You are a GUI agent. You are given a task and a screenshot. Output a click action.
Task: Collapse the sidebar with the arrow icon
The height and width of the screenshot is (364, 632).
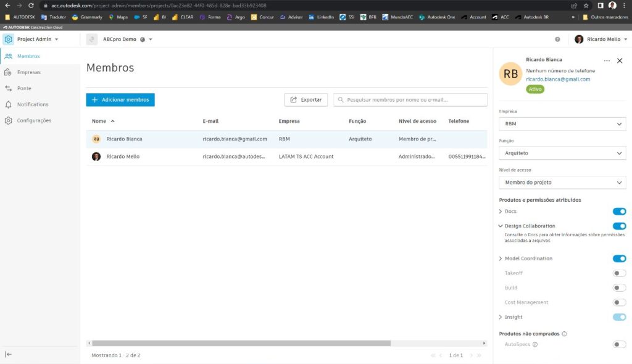click(x=9, y=354)
